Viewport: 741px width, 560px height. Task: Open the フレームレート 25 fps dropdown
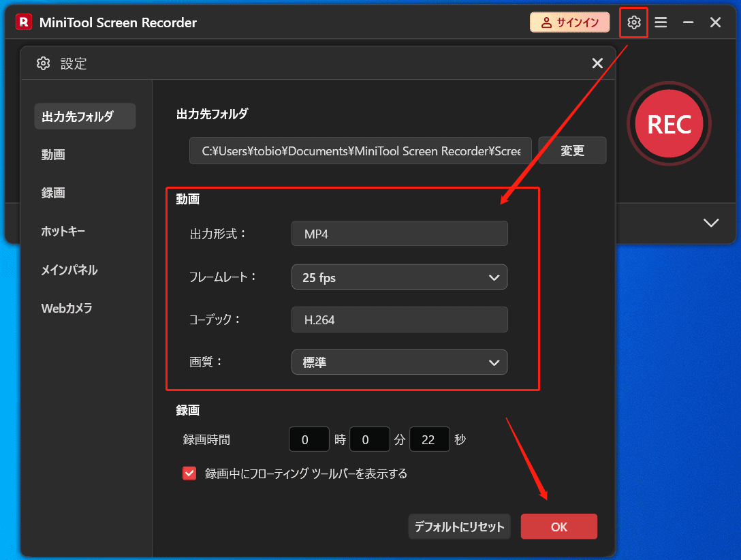[400, 277]
